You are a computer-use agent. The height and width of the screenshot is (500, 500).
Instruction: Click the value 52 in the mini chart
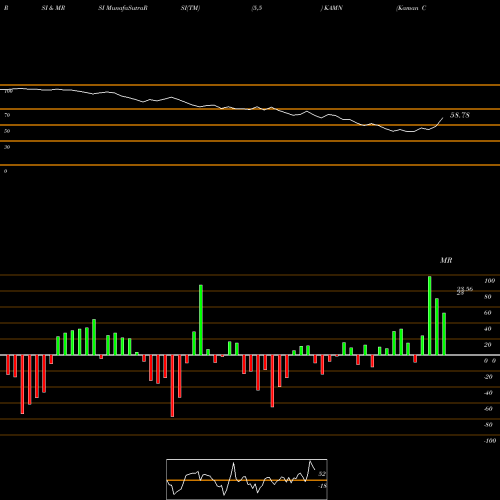tap(322, 474)
